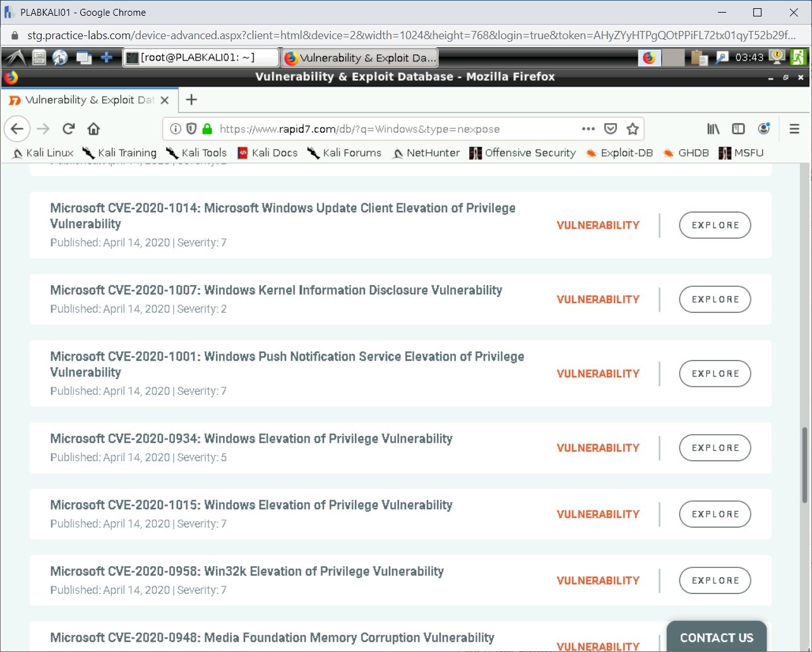The image size is (812, 652).
Task: Explore CVE-2020-1007 kernel disclosure vulnerability
Action: pos(714,299)
